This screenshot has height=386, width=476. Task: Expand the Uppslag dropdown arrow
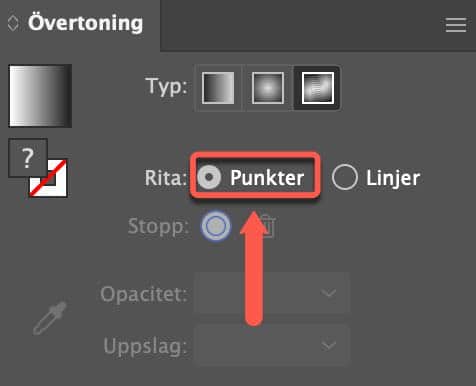(329, 345)
